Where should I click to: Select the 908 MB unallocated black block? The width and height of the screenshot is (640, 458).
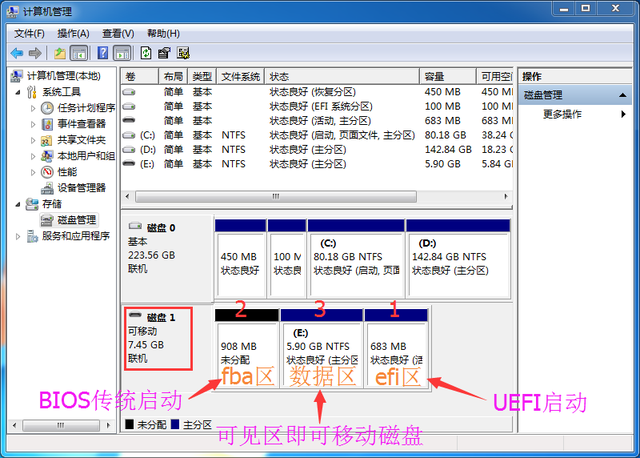(x=247, y=348)
